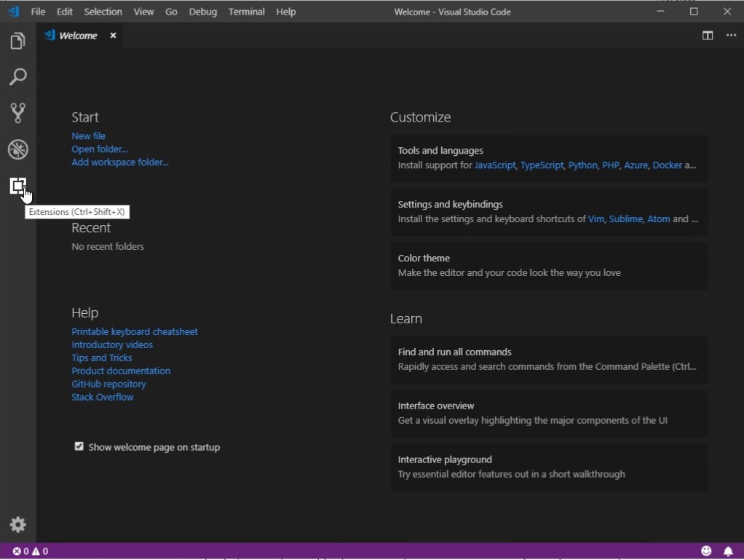This screenshot has width=744, height=560.
Task: Open the Interface overview card
Action: pos(549,414)
